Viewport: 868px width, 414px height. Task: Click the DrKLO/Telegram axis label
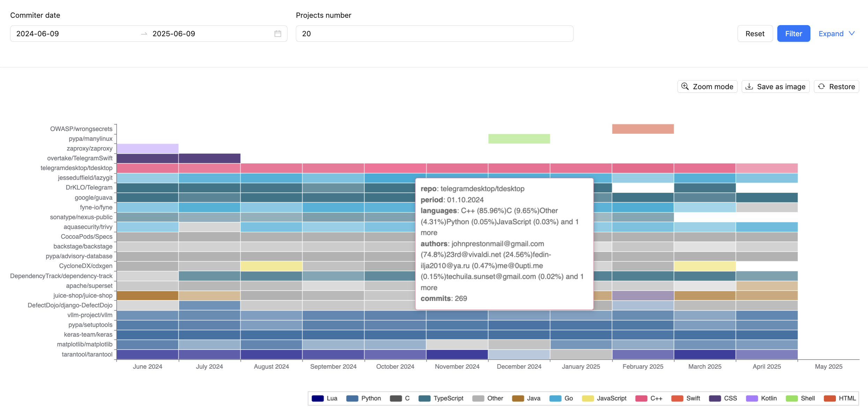[89, 187]
